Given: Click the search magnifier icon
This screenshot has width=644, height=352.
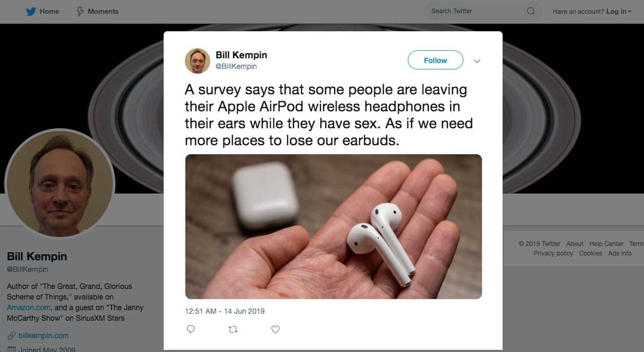Looking at the screenshot, I should point(531,11).
